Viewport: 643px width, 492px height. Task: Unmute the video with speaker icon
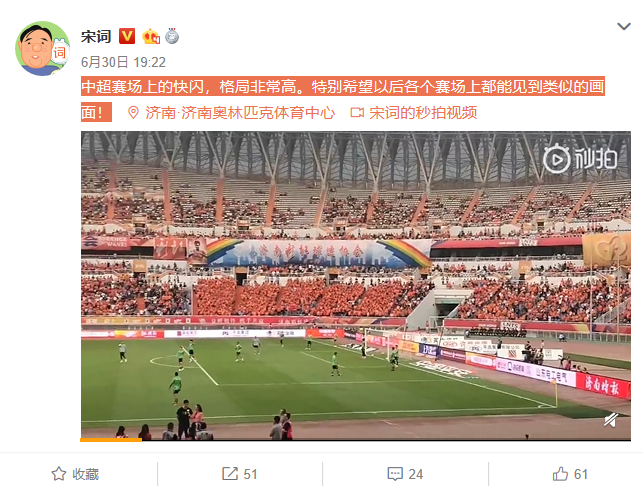611,420
